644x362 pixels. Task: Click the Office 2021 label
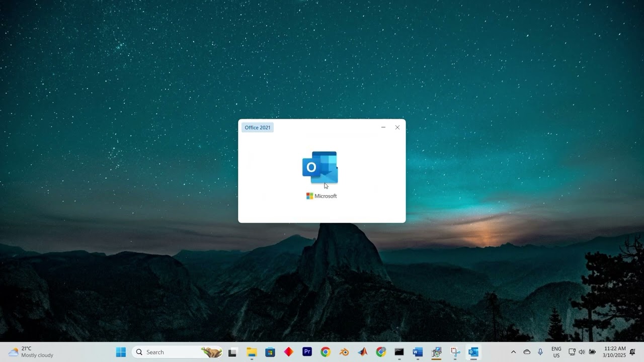(258, 128)
